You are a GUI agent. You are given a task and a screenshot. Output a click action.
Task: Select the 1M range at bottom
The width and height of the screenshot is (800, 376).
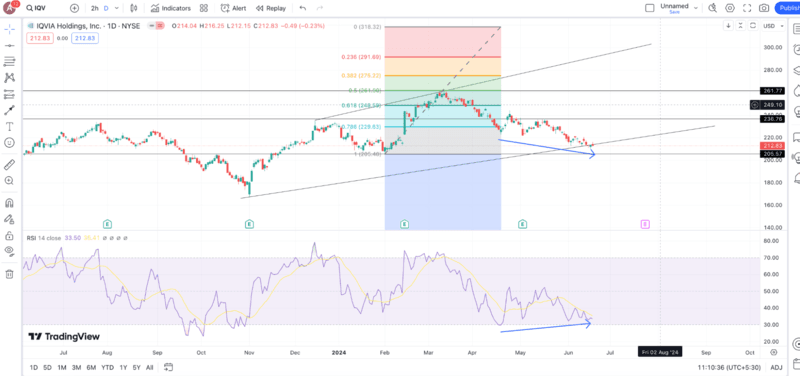[62, 367]
